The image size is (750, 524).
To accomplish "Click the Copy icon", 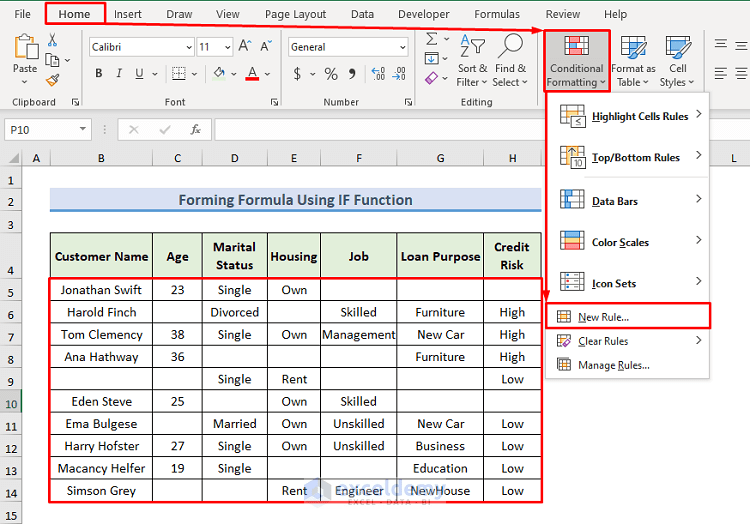I will click(x=52, y=60).
